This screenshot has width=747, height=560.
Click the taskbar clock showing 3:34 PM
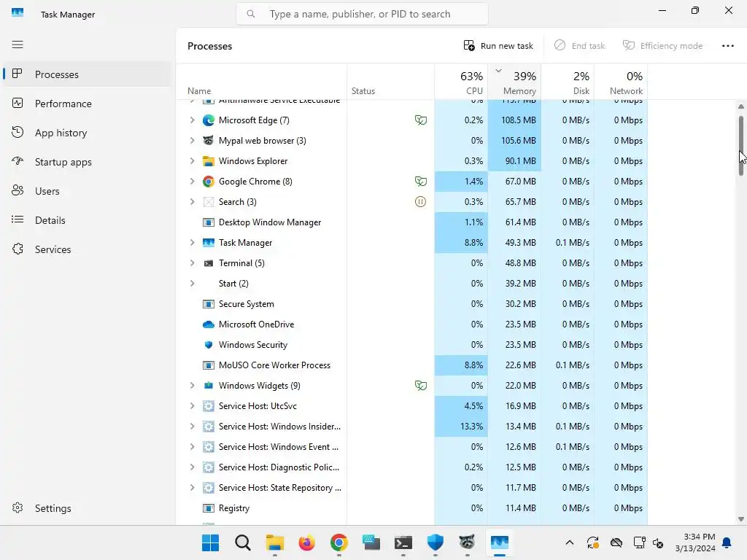pos(695,542)
